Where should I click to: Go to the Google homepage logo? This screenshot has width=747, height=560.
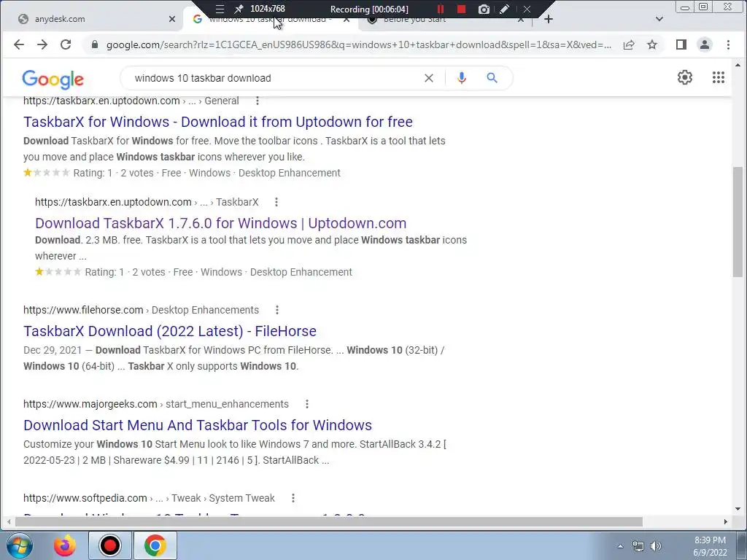(53, 79)
